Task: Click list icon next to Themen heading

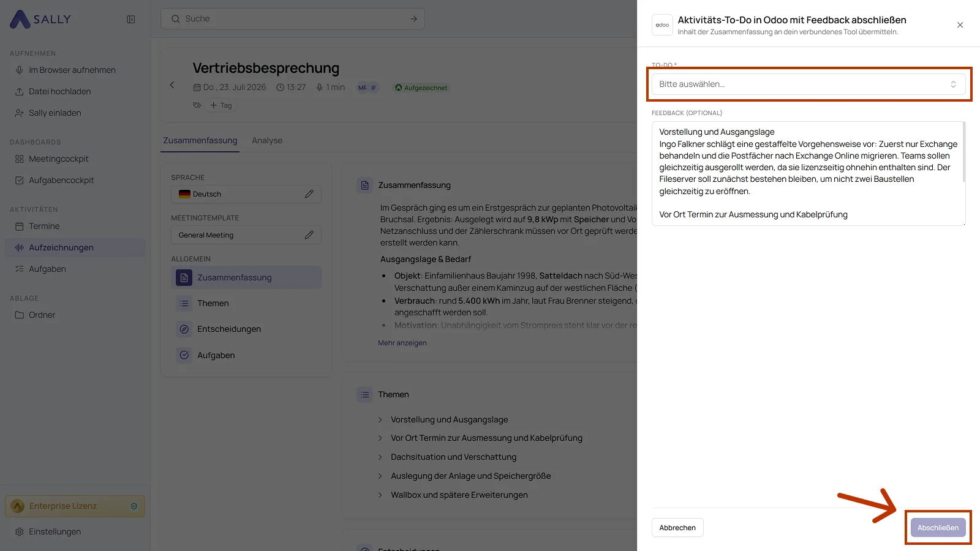Action: click(365, 394)
